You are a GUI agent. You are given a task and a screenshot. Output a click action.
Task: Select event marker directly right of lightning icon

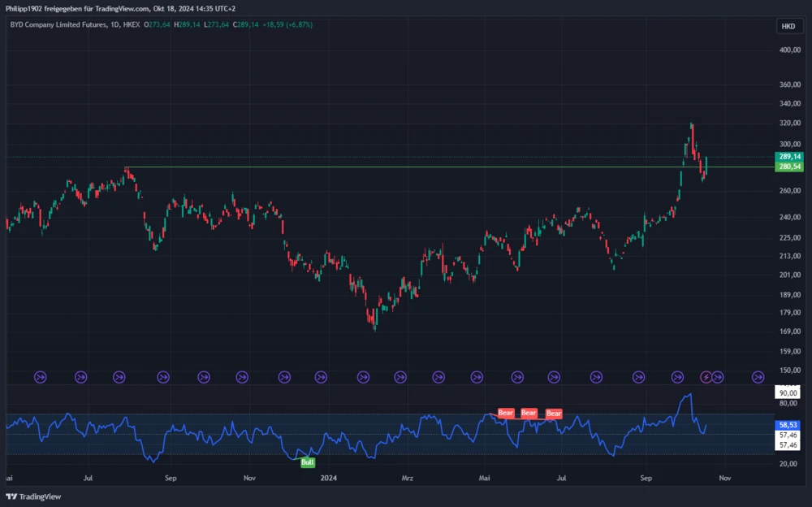point(718,377)
